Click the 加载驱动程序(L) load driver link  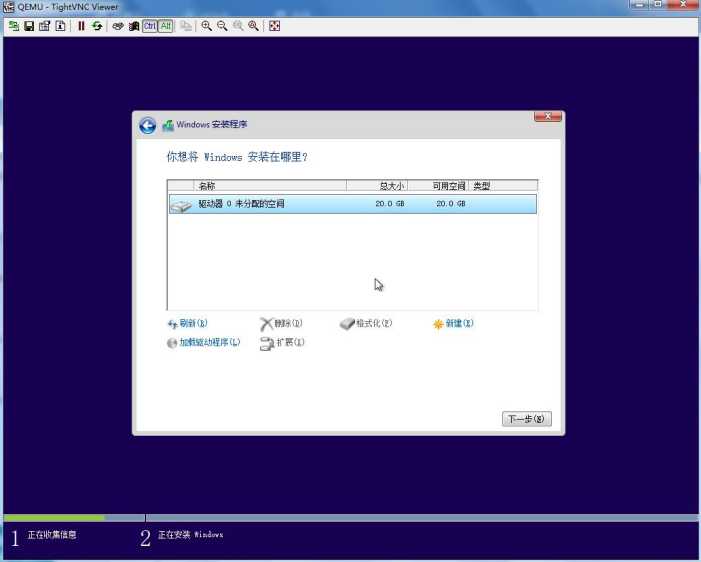[204, 342]
